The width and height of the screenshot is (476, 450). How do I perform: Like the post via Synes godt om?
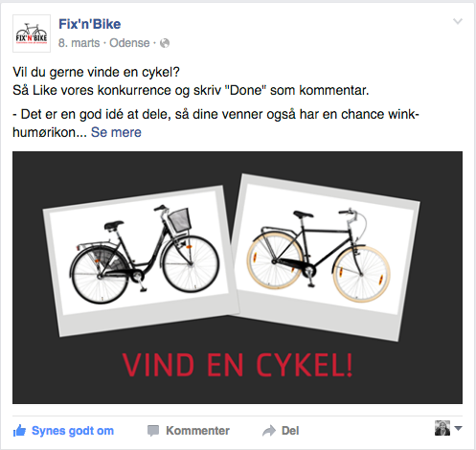(73, 431)
